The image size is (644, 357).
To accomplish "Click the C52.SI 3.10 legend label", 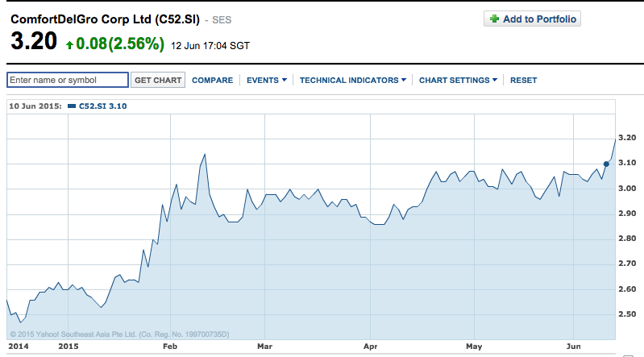I will pyautogui.click(x=102, y=106).
